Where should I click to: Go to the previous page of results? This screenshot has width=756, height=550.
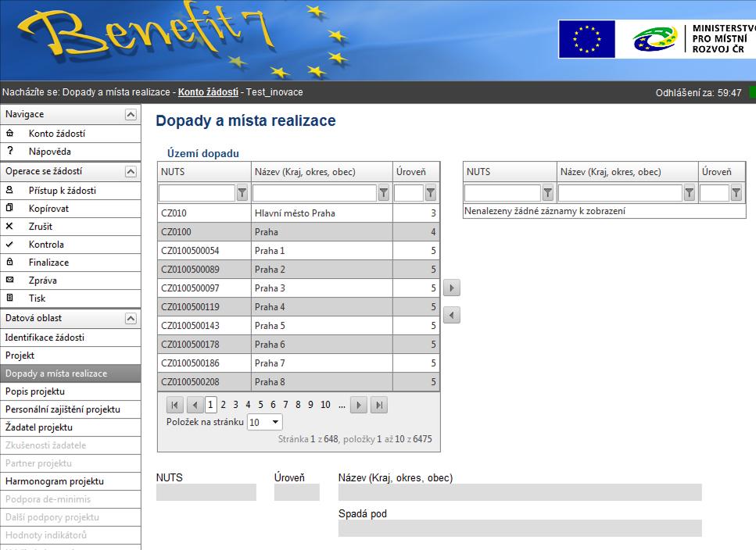pos(195,405)
